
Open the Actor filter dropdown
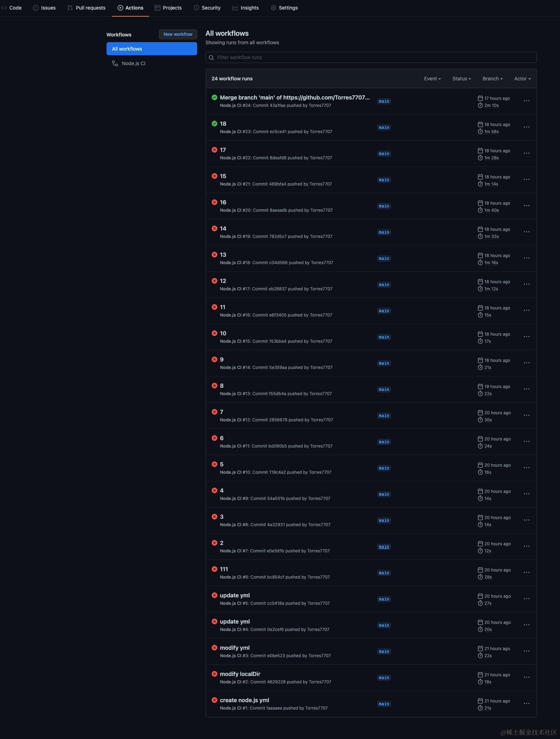pos(522,79)
